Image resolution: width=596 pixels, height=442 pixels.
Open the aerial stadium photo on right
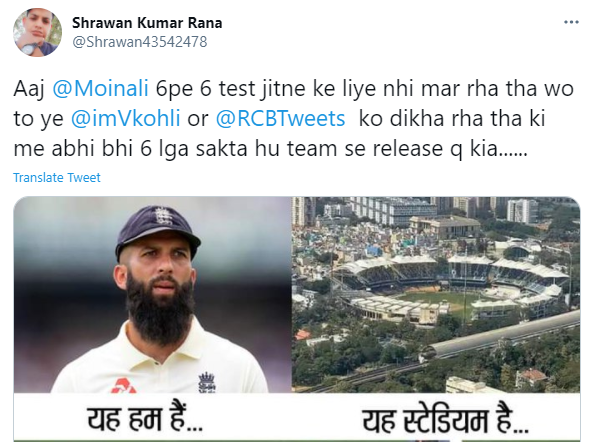pyautogui.click(x=436, y=295)
